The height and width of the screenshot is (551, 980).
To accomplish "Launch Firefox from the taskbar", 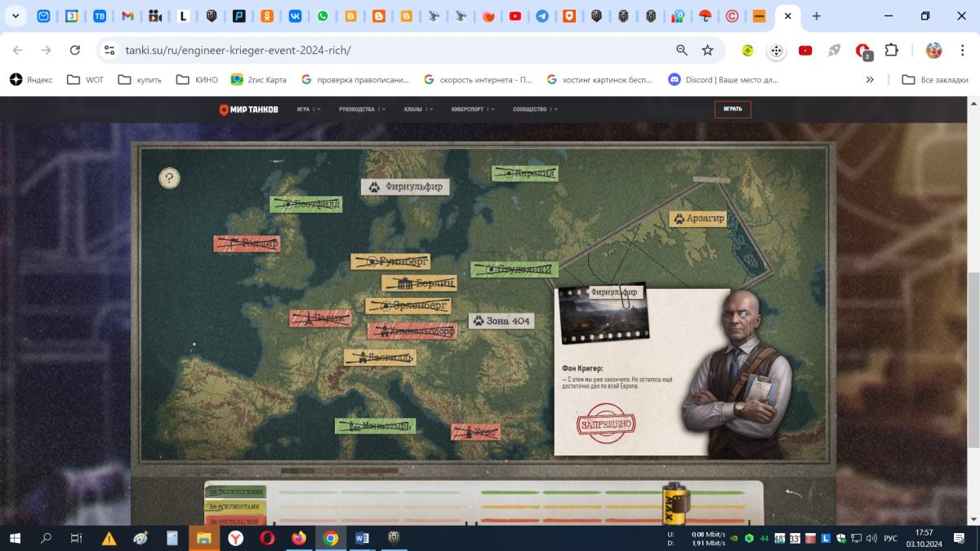I will [x=298, y=538].
